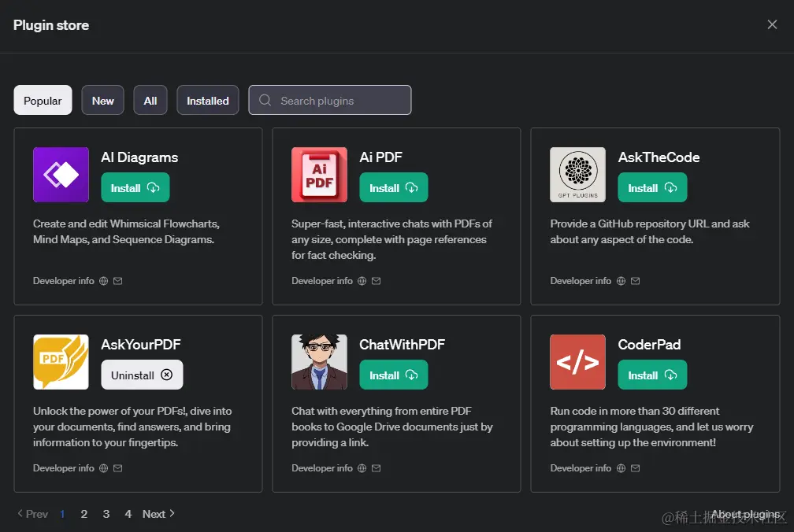Select the Popular filter tab
The width and height of the screenshot is (794, 532).
43,100
